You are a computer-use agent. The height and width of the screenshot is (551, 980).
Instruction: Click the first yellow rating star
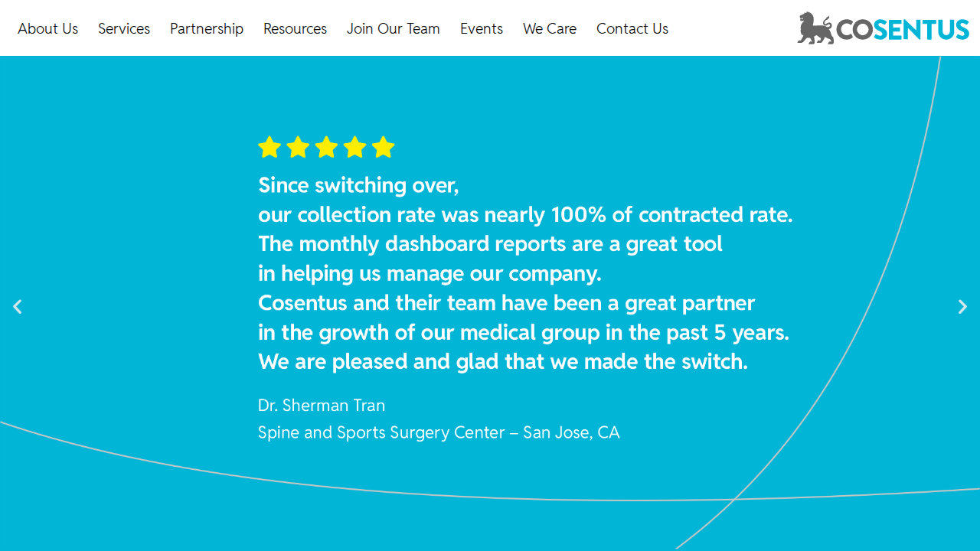[x=269, y=147]
